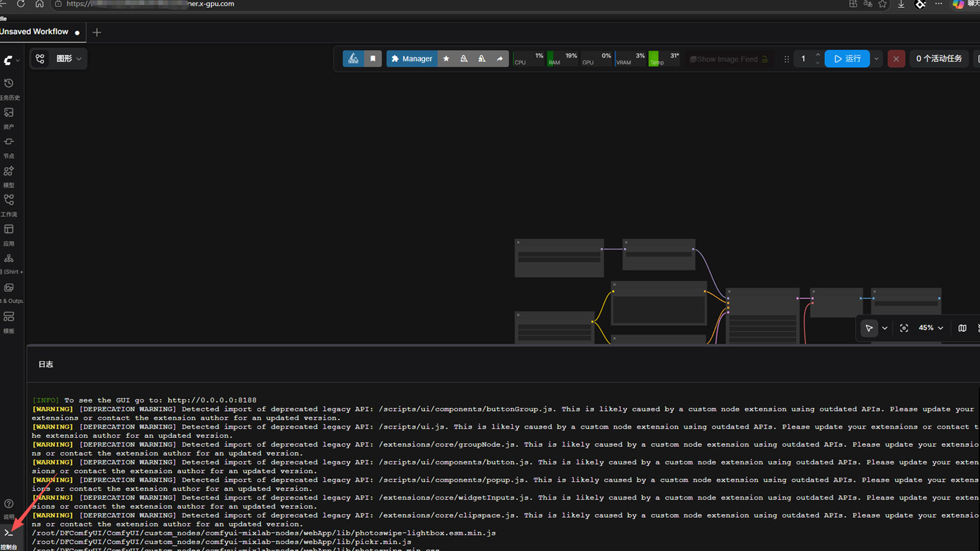Screen dimensions: 980x551
Task: Click the star icon beside Manager
Action: pos(447,59)
